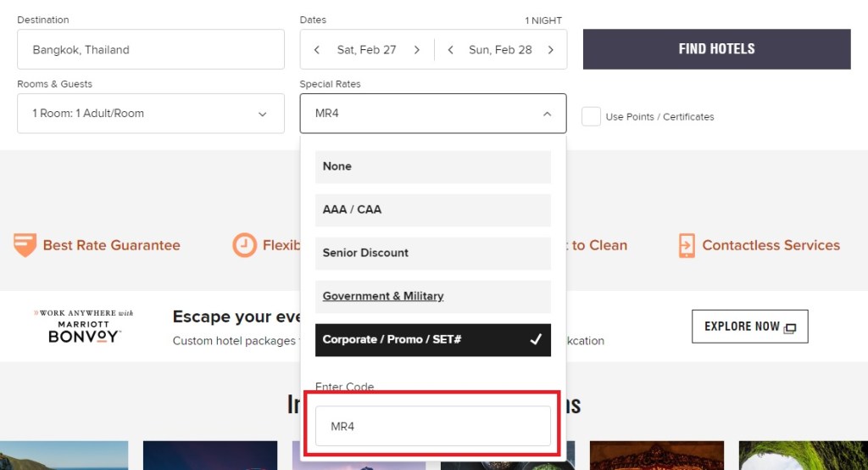
Task: Select Corporate / Promo / SET# option
Action: pos(432,339)
